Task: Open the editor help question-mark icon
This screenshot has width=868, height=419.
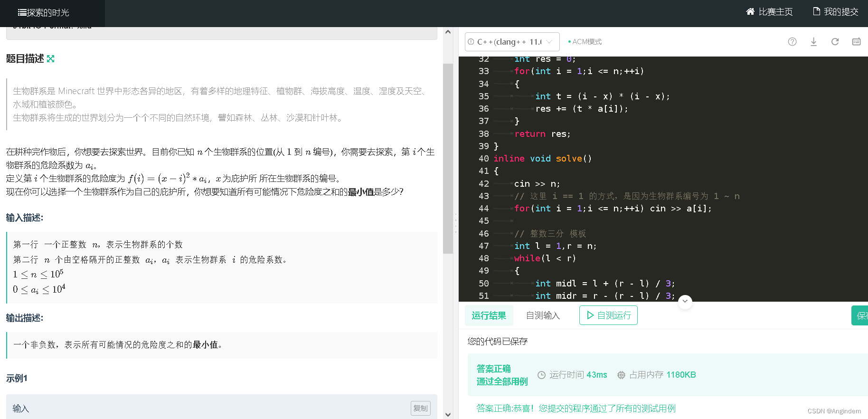Action: 792,42
